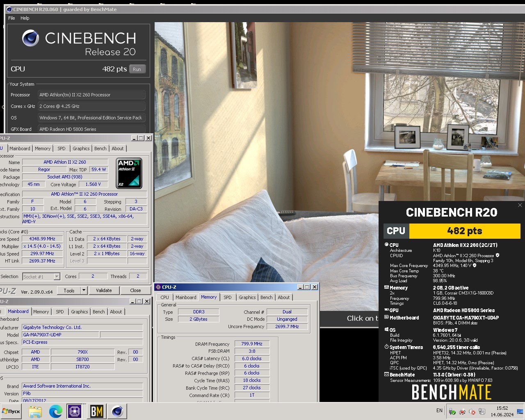Image resolution: width=525 pixels, height=420 pixels.
Task: Click the CPU-Z memory window title icon
Action: pyautogui.click(x=158, y=287)
